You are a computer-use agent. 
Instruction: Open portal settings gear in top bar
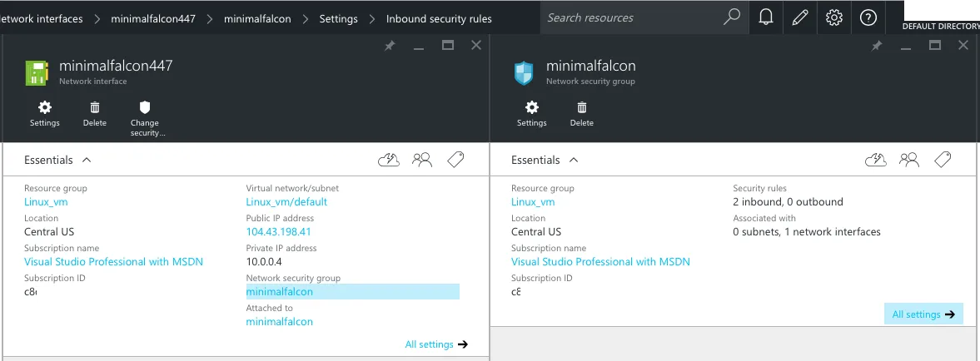pyautogui.click(x=834, y=18)
